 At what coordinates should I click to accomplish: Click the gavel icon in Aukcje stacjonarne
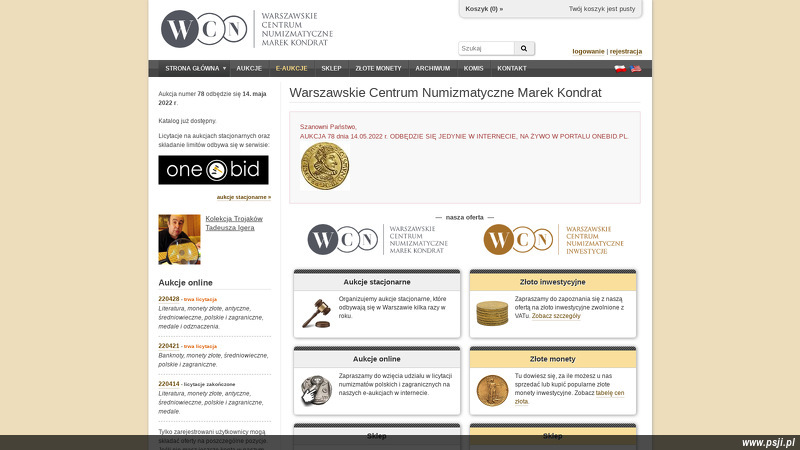pyautogui.click(x=316, y=313)
